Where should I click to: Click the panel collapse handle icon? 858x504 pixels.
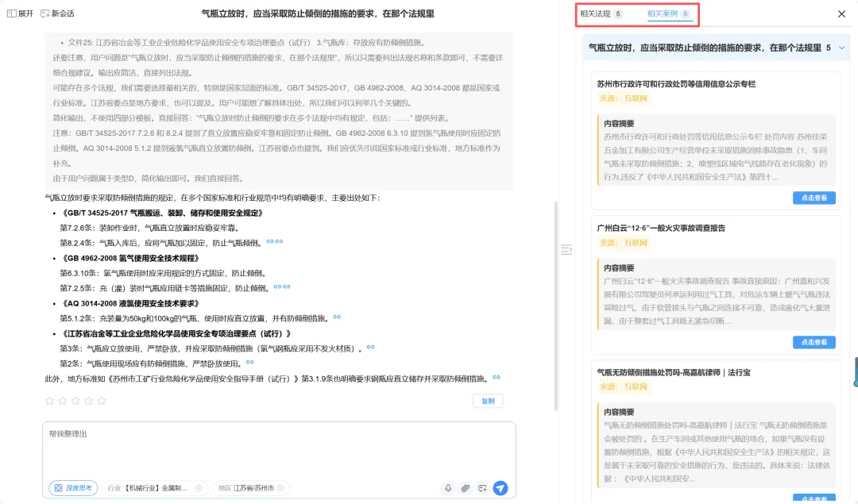(x=566, y=250)
